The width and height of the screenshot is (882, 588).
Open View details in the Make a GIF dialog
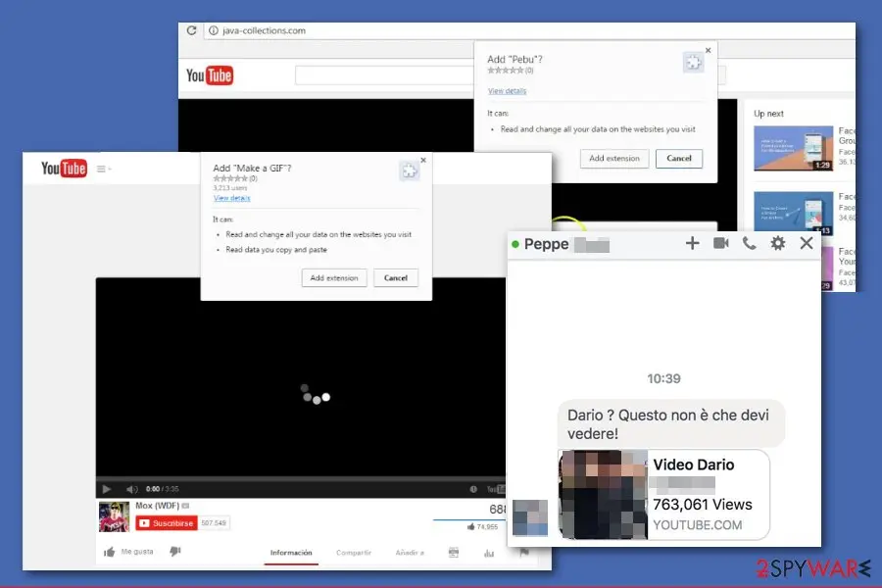click(x=231, y=198)
